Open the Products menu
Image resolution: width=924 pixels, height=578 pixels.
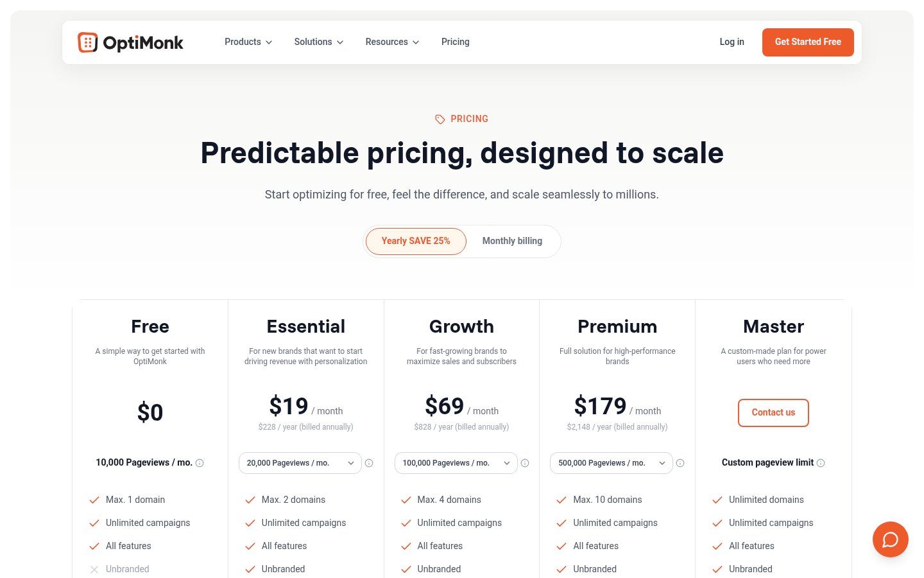248,42
